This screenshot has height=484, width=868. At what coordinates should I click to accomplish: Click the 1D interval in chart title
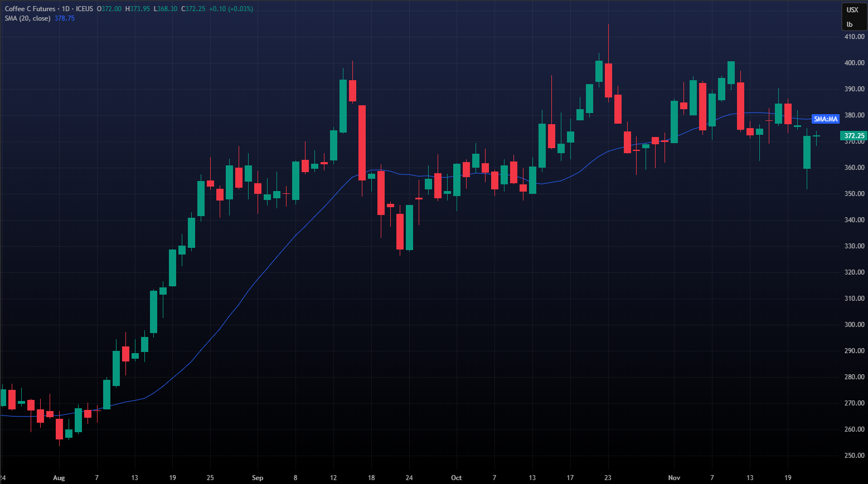[x=66, y=9]
